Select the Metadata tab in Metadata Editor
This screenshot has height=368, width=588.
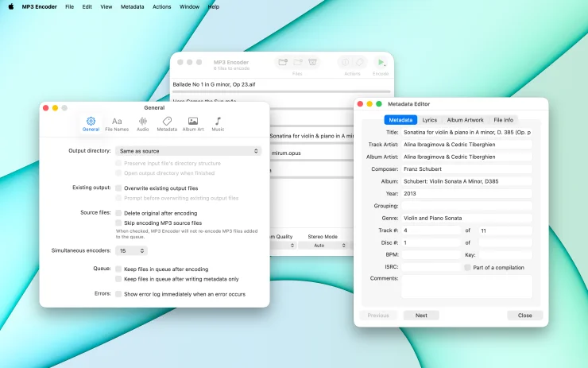(x=400, y=120)
